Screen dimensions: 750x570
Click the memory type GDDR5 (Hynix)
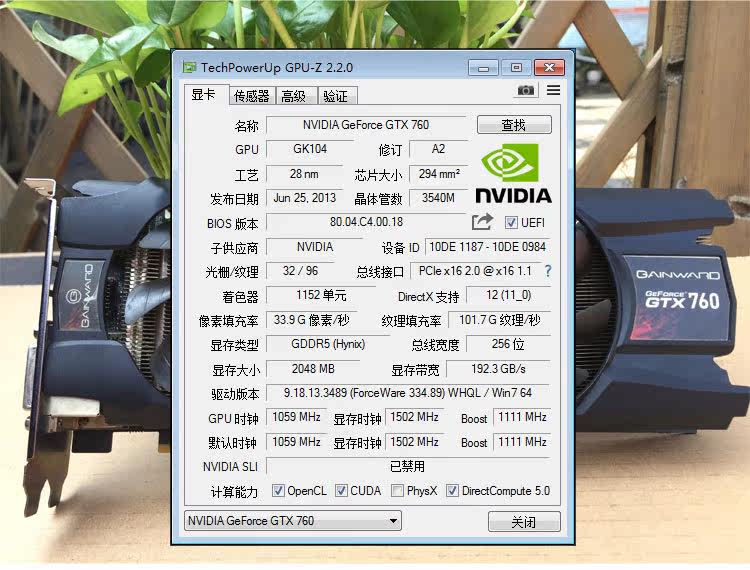328,344
